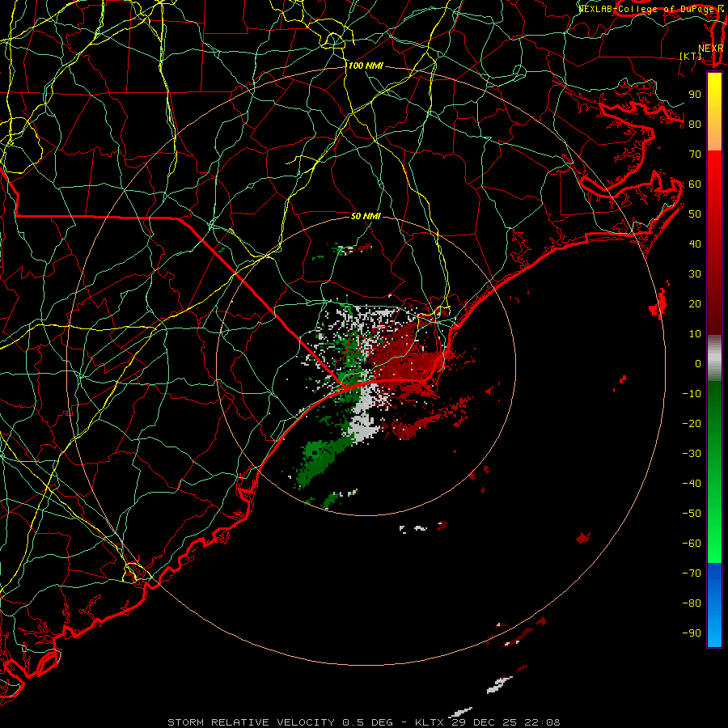Click the -10 value on velocity scale
The width and height of the screenshot is (728, 728).
[x=692, y=394]
